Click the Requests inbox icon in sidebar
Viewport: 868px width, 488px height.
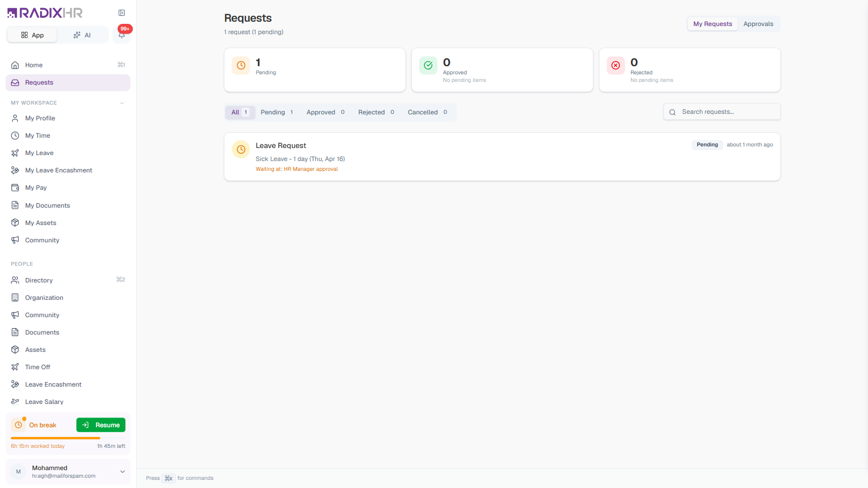coord(15,82)
